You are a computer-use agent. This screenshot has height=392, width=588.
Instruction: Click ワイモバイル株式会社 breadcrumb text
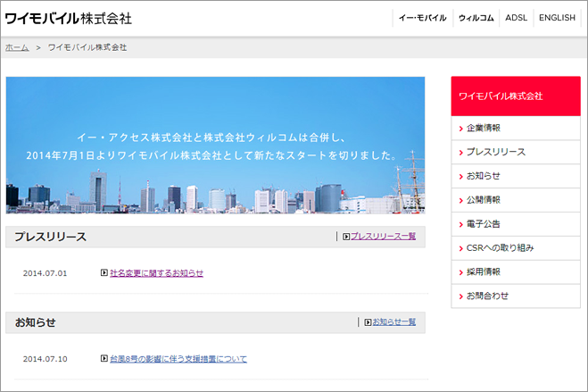pos(87,47)
